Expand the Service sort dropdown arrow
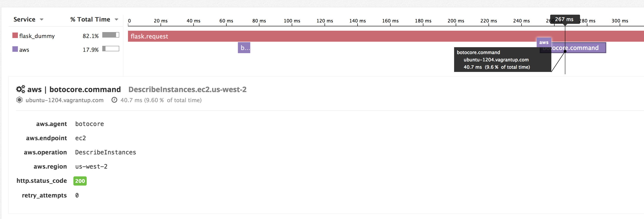The image size is (644, 219). pyautogui.click(x=42, y=19)
